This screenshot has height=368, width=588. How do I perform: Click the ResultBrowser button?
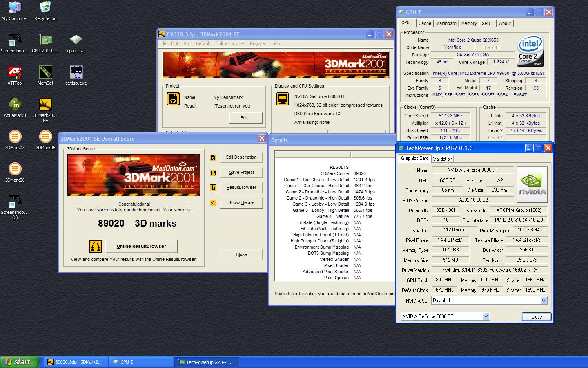[241, 188]
